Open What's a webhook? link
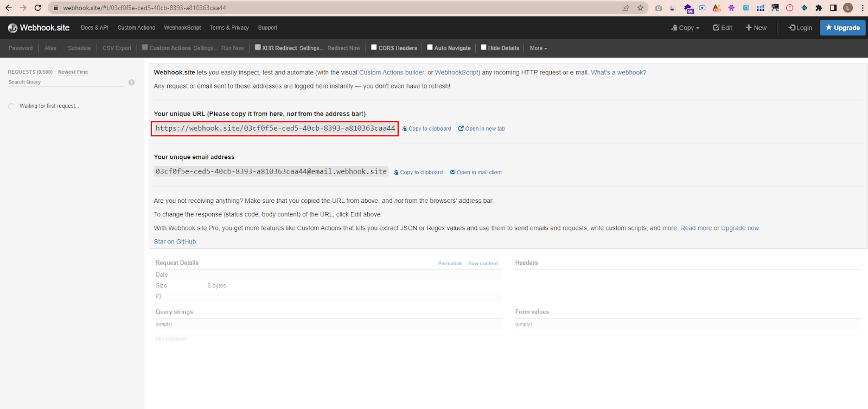Viewport: 868px width, 409px height. [618, 73]
